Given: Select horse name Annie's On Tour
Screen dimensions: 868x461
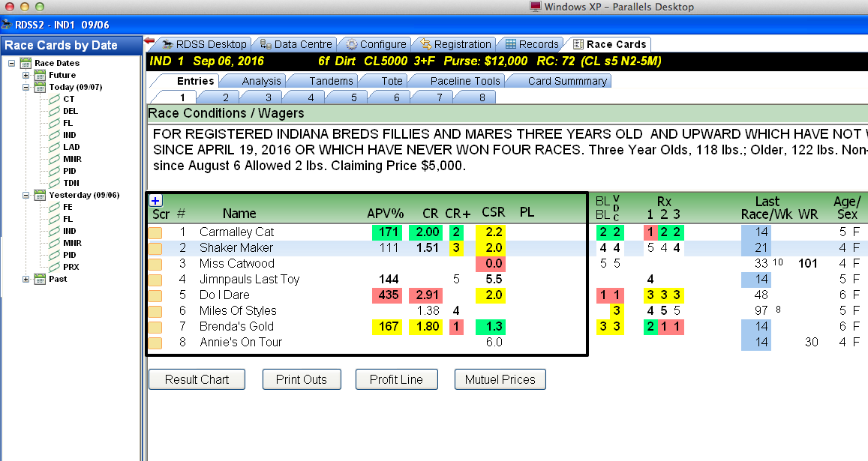Looking at the screenshot, I should [x=241, y=342].
